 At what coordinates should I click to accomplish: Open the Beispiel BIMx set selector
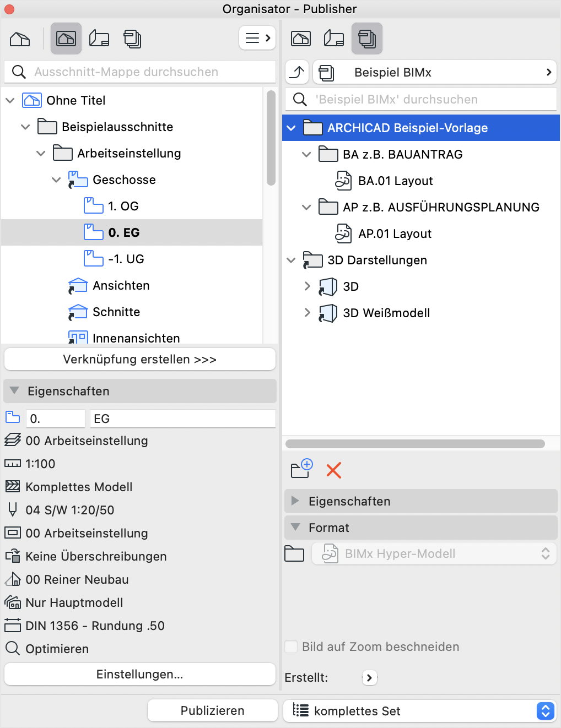click(435, 72)
